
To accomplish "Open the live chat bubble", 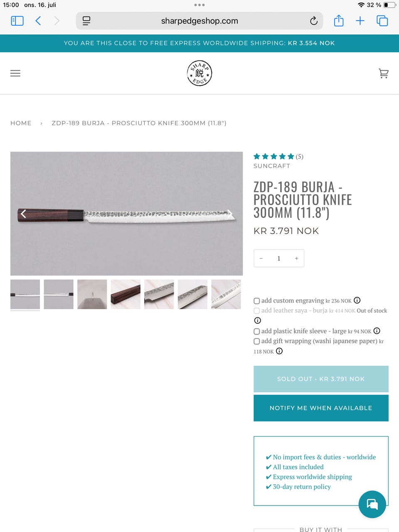I will (x=372, y=504).
